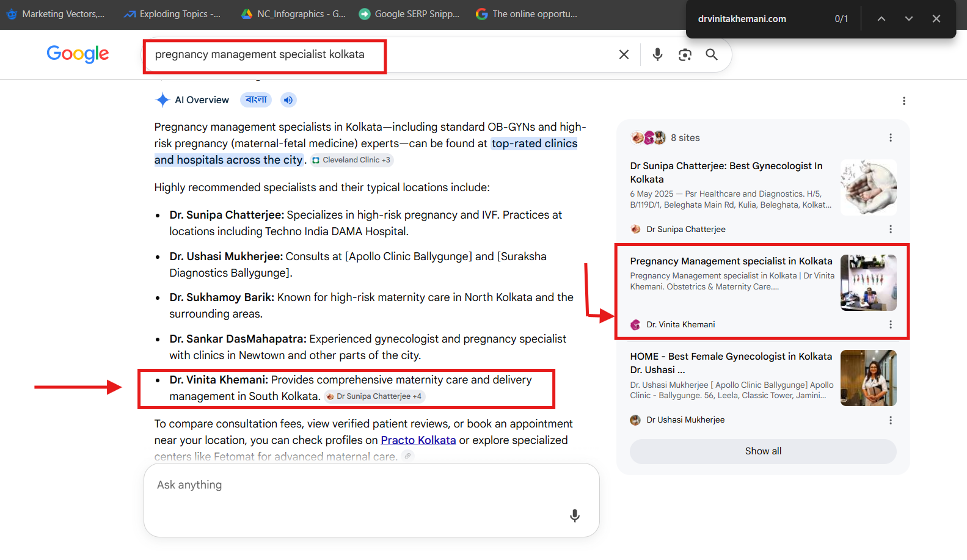Switch to Exploding Topics tab
Viewport: 967px width, 560px height.
[x=172, y=14]
